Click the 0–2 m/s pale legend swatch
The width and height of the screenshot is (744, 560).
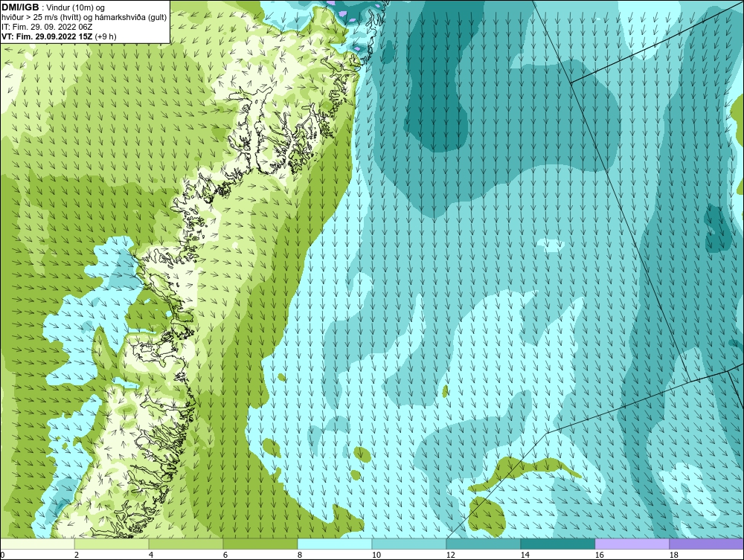[37, 544]
